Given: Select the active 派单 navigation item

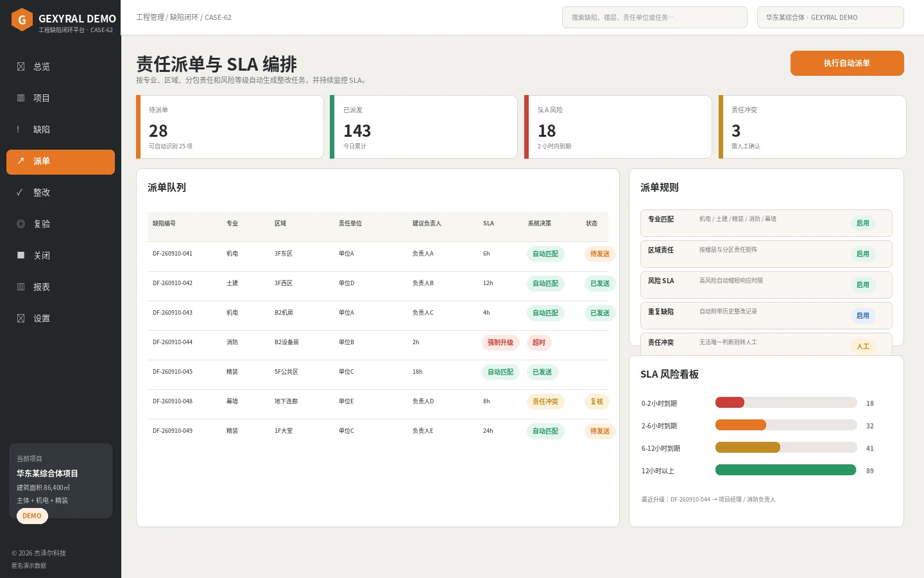Looking at the screenshot, I should click(60, 162).
